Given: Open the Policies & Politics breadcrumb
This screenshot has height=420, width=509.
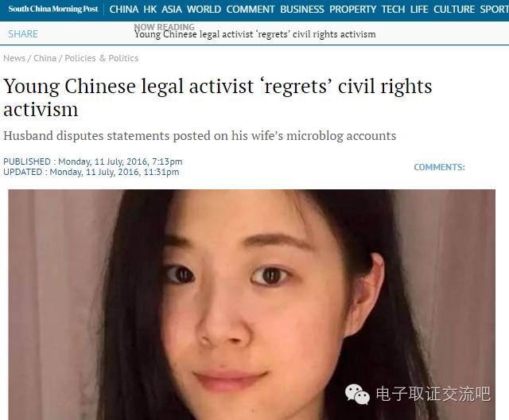Looking at the screenshot, I should coord(101,58).
